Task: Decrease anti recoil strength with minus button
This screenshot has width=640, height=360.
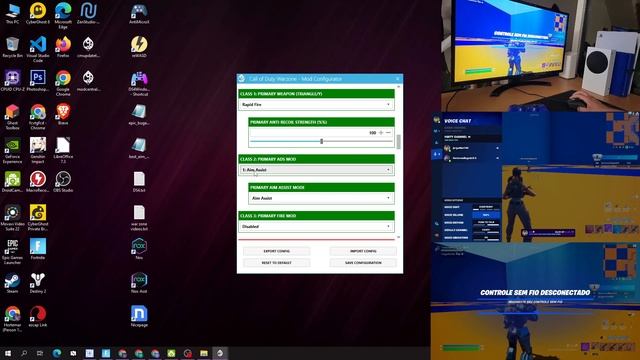Action: pyautogui.click(x=388, y=133)
